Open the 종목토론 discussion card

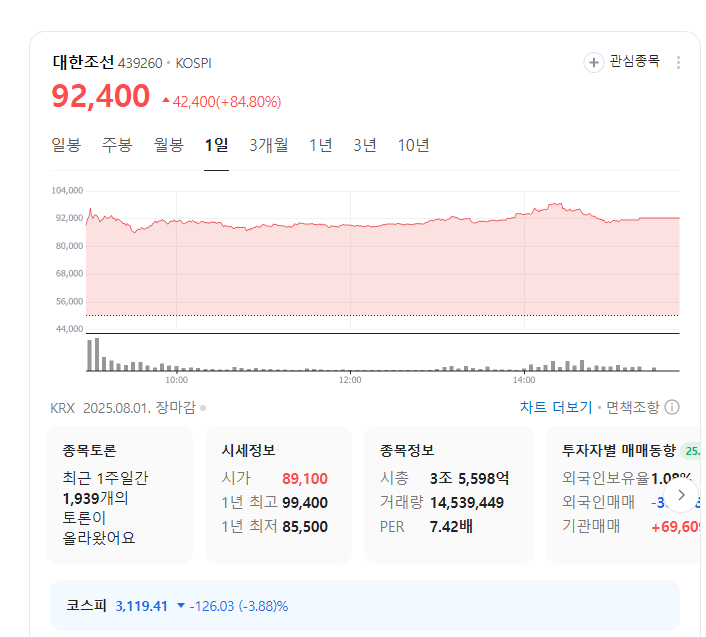[x=119, y=495]
